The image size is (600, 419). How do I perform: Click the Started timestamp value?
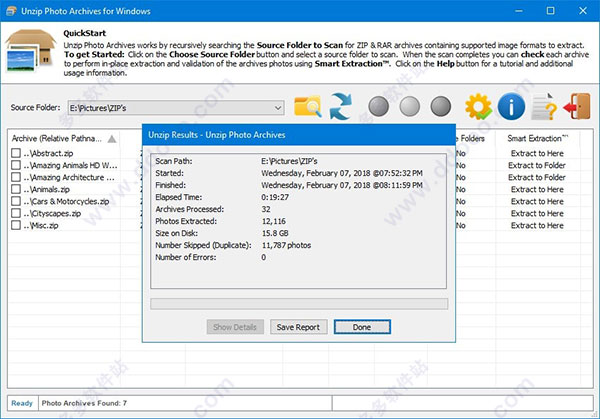point(342,173)
